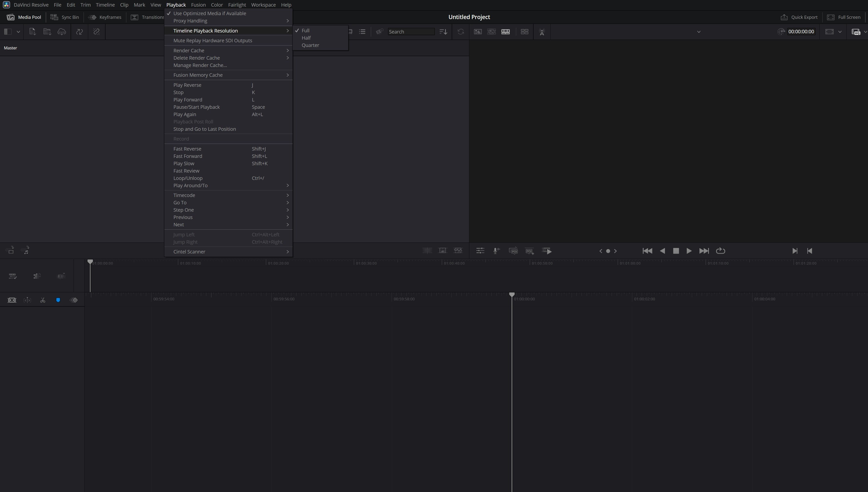Select Source Clip viewer mode icon
Image resolution: width=868 pixels, height=492 pixels.
pos(478,32)
